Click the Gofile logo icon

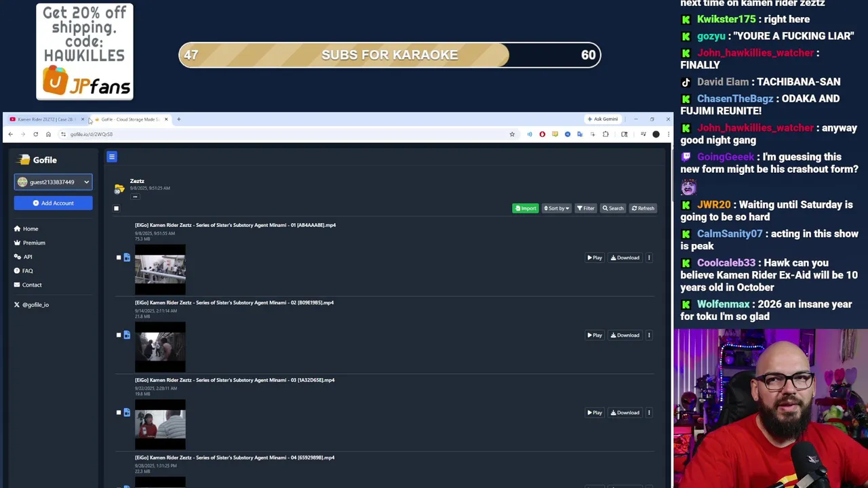click(24, 160)
